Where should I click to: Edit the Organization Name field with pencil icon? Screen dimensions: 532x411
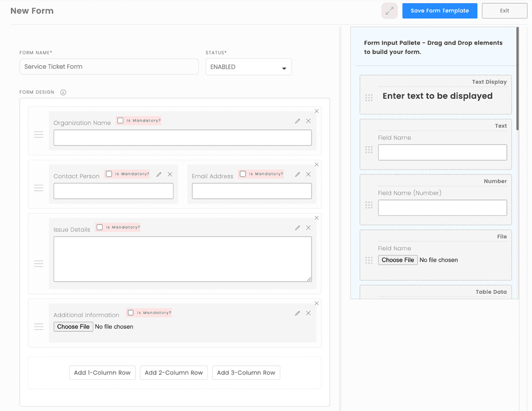(x=297, y=121)
